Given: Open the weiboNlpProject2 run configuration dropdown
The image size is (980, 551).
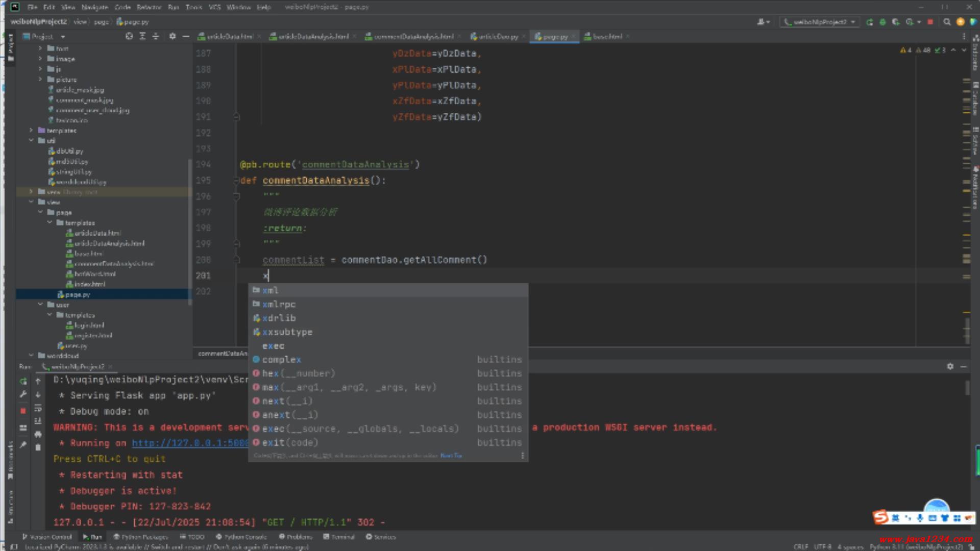Looking at the screenshot, I should [820, 22].
